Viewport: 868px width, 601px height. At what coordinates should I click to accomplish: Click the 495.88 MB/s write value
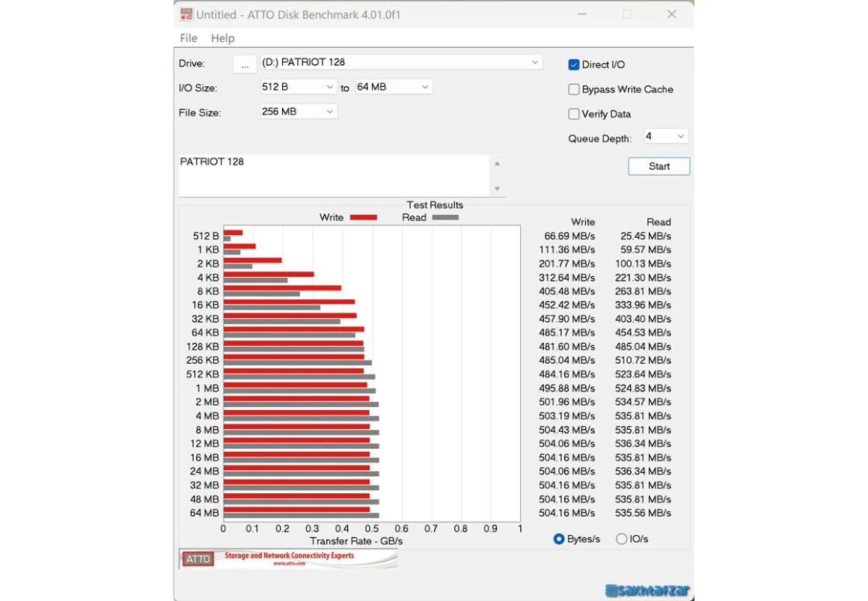[567, 388]
